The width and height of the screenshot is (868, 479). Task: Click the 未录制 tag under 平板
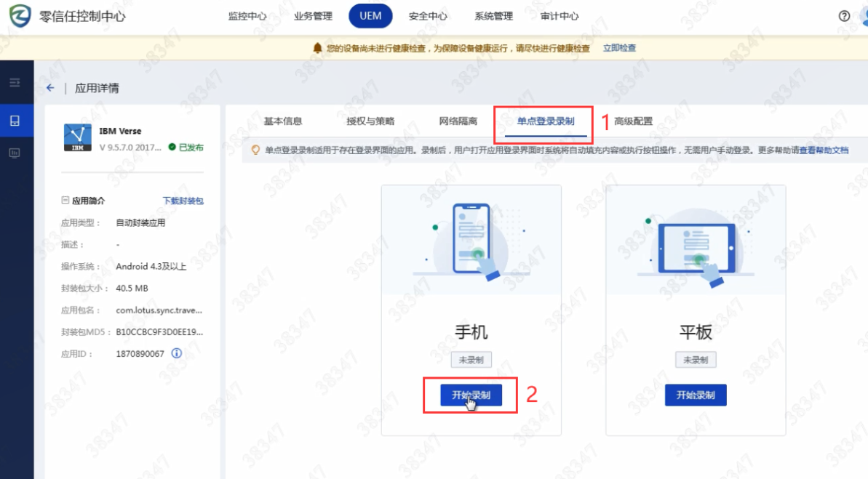point(696,360)
